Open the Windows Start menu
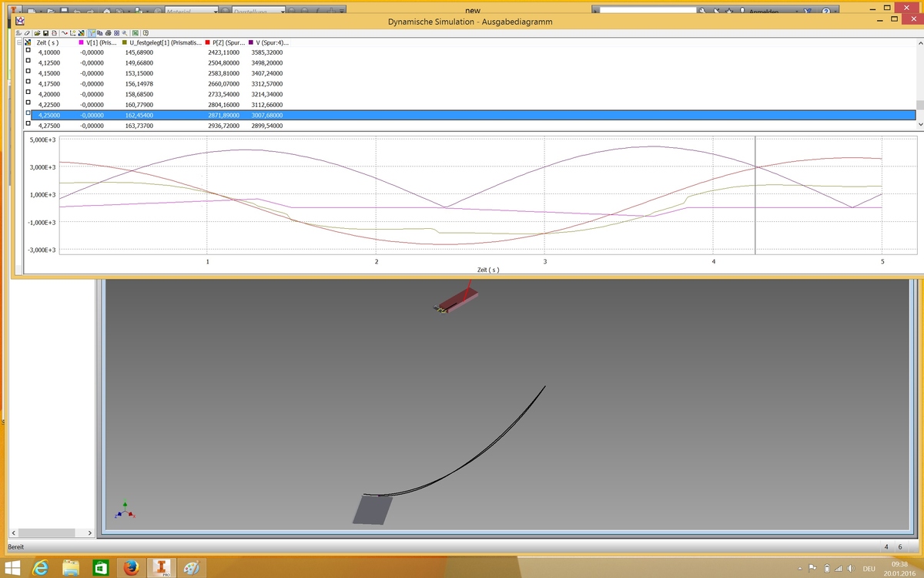Viewport: 924px width, 578px height. [13, 568]
